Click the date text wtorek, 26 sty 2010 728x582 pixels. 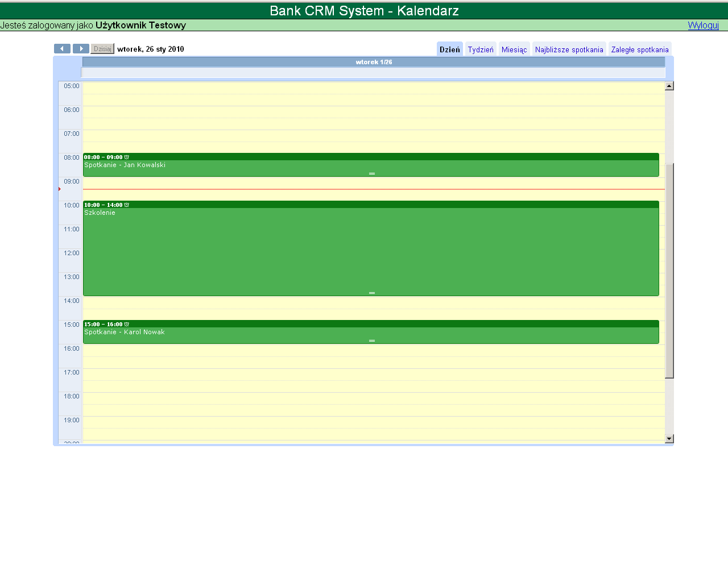(x=151, y=49)
